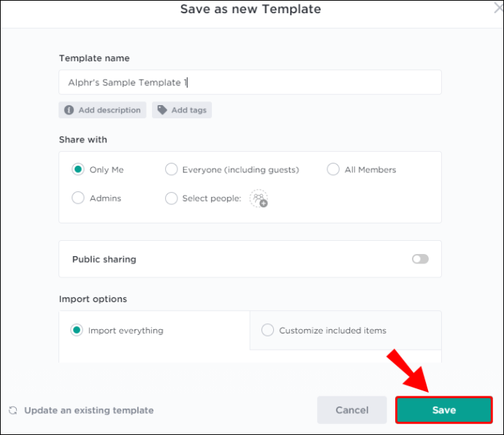Image resolution: width=504 pixels, height=435 pixels.
Task: Toggle the Public sharing switch
Action: click(x=420, y=259)
